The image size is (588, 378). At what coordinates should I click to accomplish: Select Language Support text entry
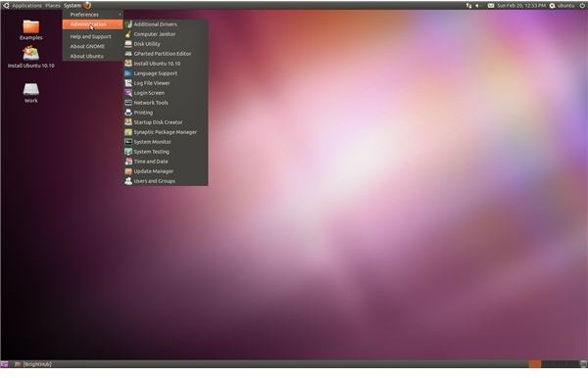tap(156, 73)
